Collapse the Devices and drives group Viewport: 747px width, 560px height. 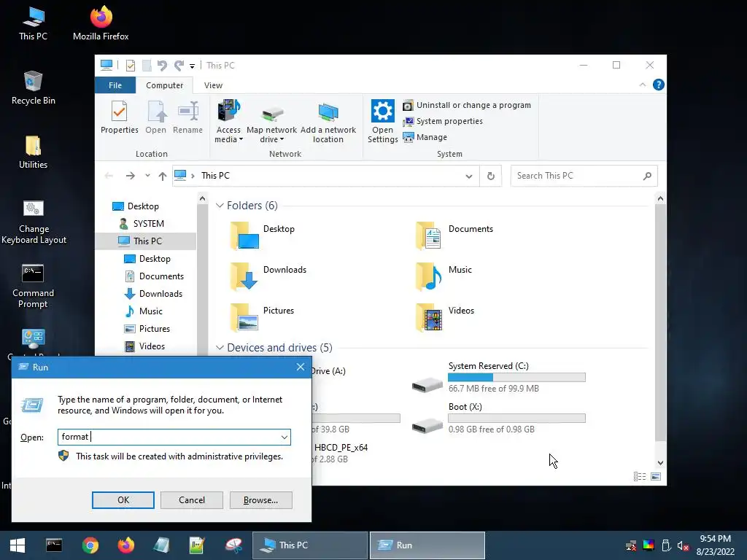[x=220, y=348]
